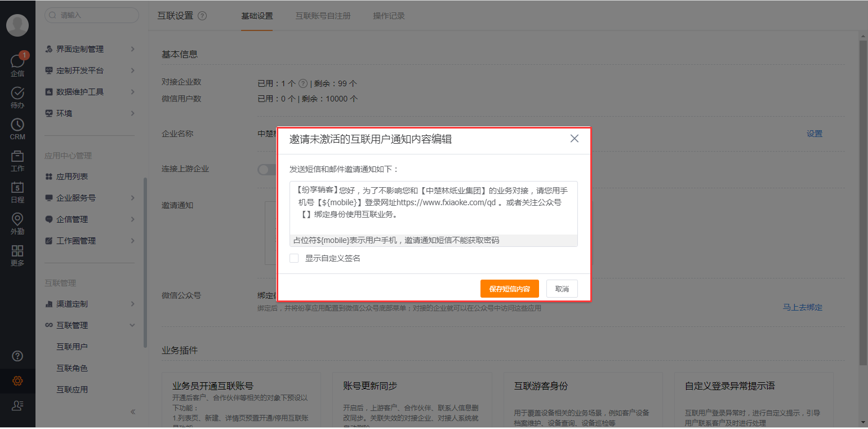Image resolution: width=868 pixels, height=429 pixels.
Task: Open 互联应用 in sidebar
Action: [72, 390]
